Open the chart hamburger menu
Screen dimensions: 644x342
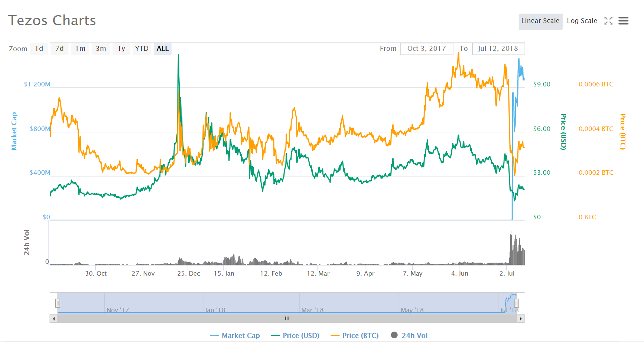(x=624, y=21)
